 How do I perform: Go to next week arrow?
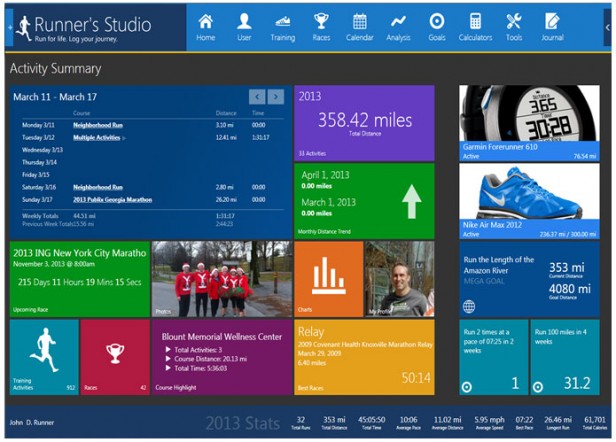pyautogui.click(x=276, y=97)
